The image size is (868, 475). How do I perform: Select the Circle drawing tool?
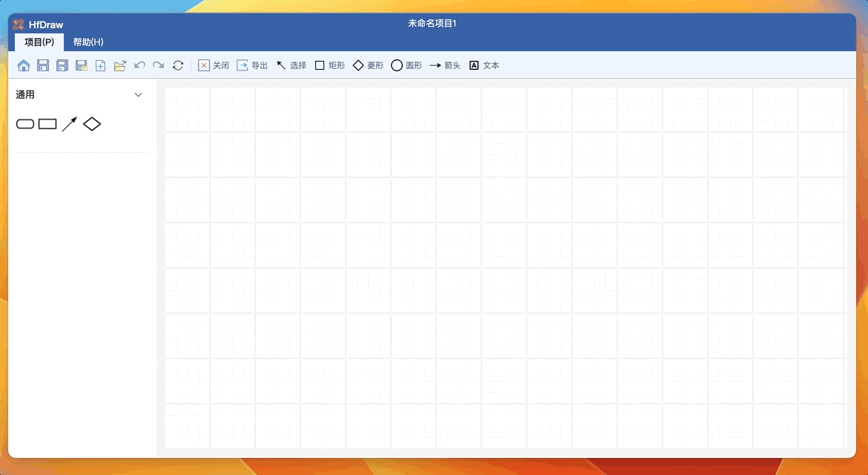point(405,65)
